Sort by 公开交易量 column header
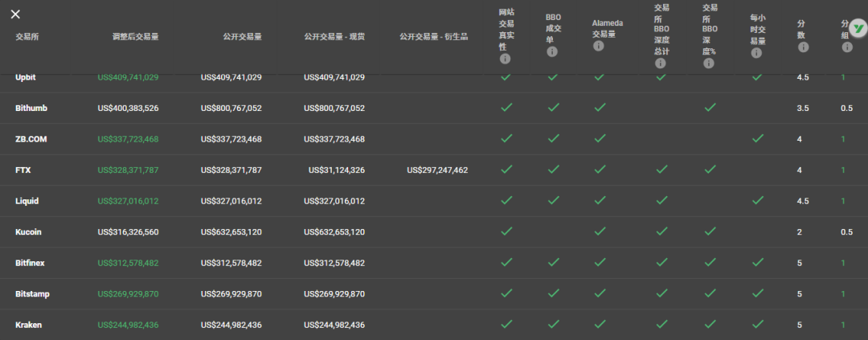 (242, 37)
